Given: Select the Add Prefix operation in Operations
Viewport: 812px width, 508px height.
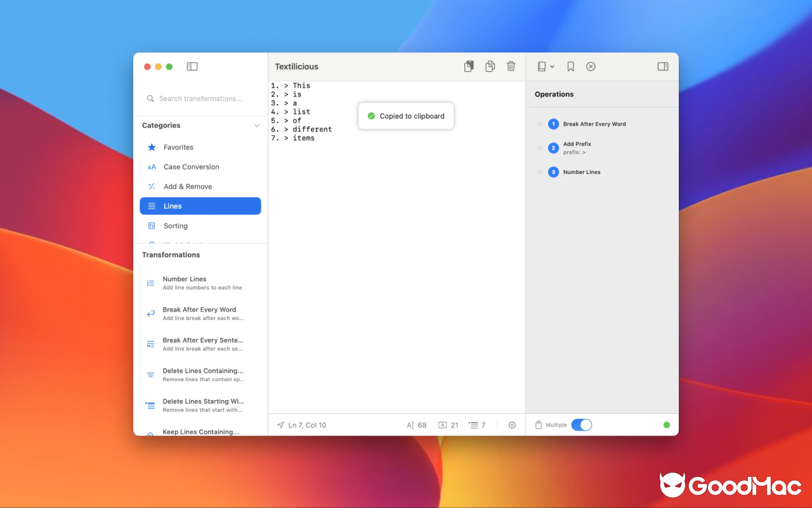Looking at the screenshot, I should coord(577,147).
